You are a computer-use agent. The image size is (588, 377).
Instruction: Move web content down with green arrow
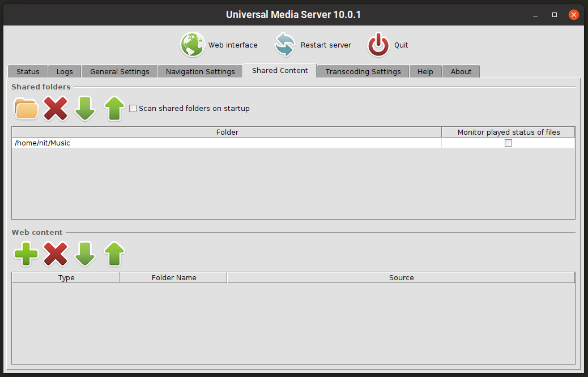click(x=85, y=254)
